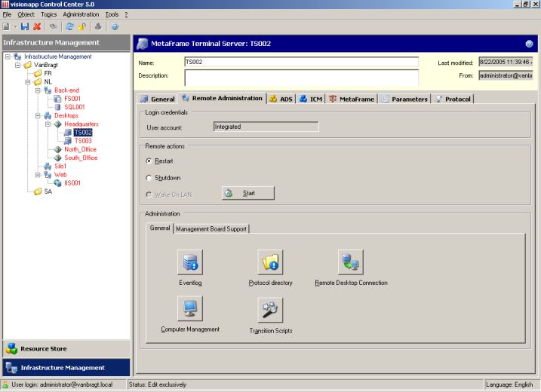Collapse the VanBragt tree node
Viewport: 541px width, 392px height.
[x=17, y=65]
